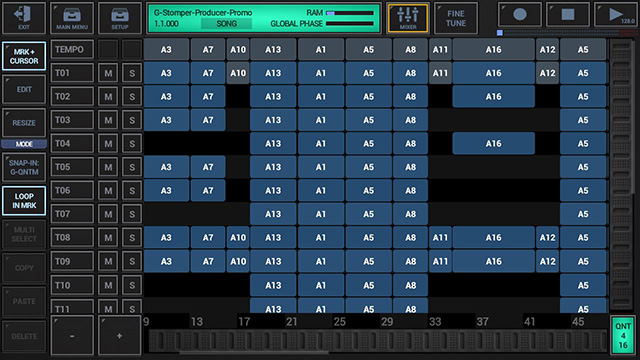This screenshot has height=360, width=640.
Task: Click the GLOBAL PHASE meter
Action: [x=350, y=24]
